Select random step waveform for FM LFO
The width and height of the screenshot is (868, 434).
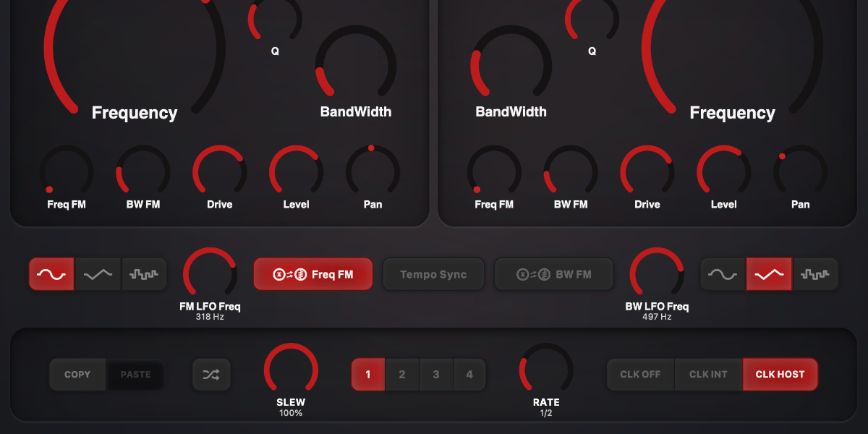tap(144, 275)
